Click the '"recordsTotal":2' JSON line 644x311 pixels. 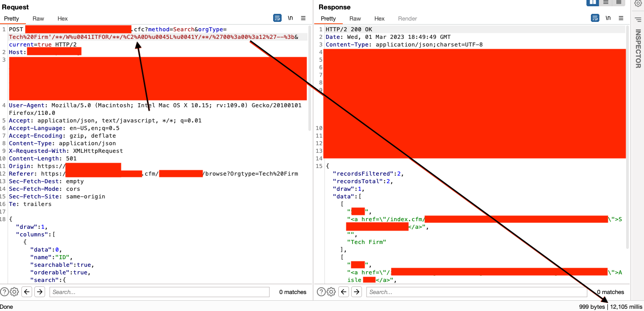coord(363,181)
